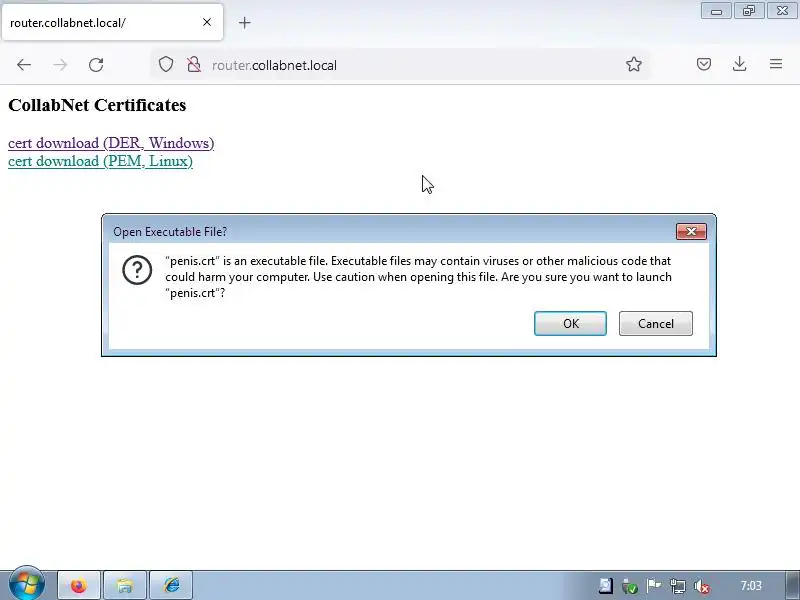800x600 pixels.
Task: Open cert download (PEM, Linux) link
Action: coord(101,161)
